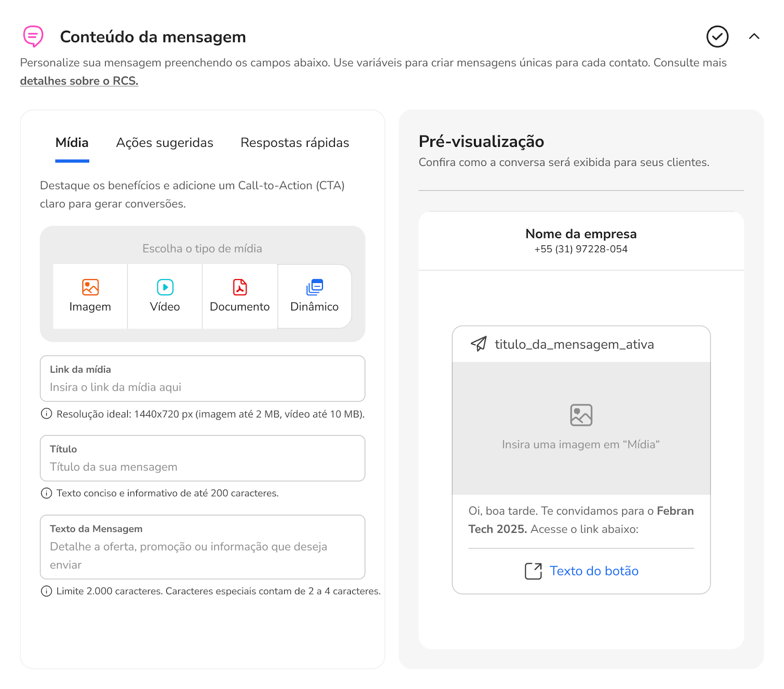Pick the Documento media type
The height and width of the screenshot is (689, 784).
[x=240, y=296]
